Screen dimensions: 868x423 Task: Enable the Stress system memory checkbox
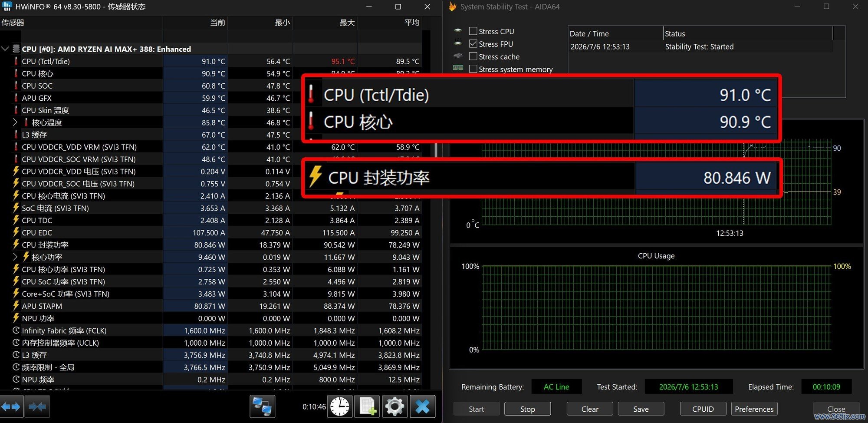[473, 69]
